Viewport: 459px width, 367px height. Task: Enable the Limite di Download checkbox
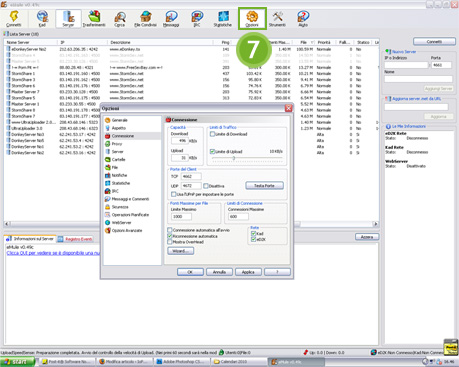click(212, 134)
